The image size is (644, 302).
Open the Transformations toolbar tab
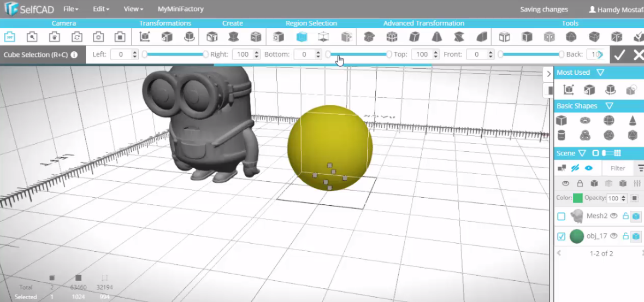165,23
